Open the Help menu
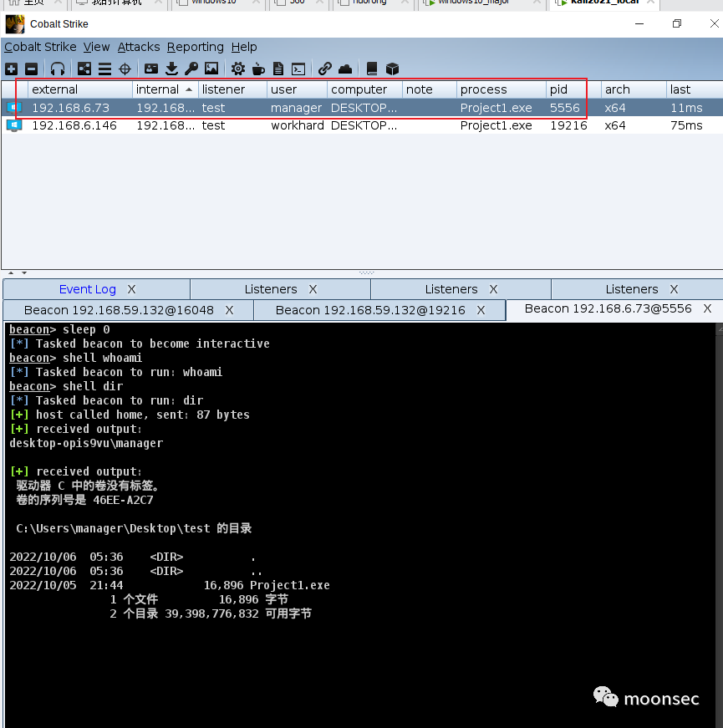The image size is (723, 728). tap(244, 47)
